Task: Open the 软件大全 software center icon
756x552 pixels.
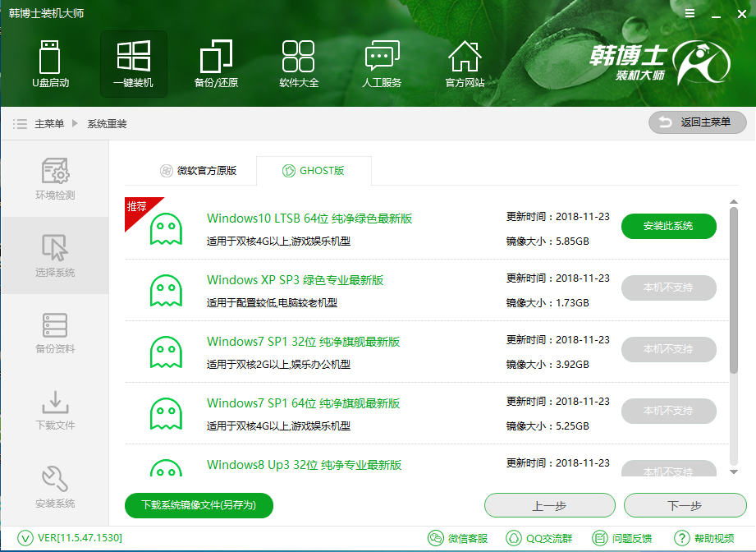Action: 299,63
